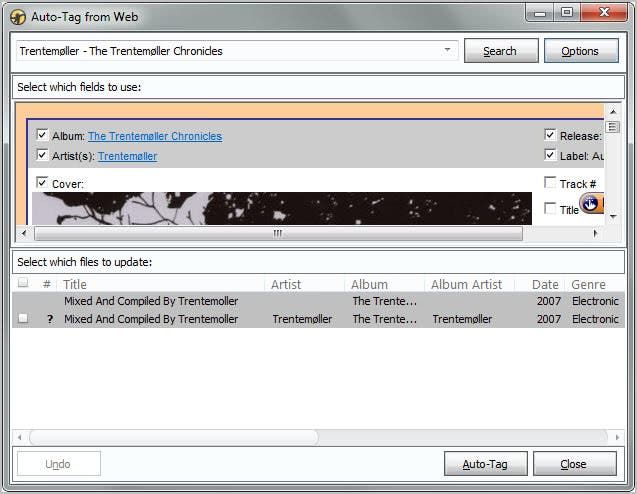This screenshot has width=637, height=494.
Task: Toggle the Release checkbox
Action: [x=550, y=134]
